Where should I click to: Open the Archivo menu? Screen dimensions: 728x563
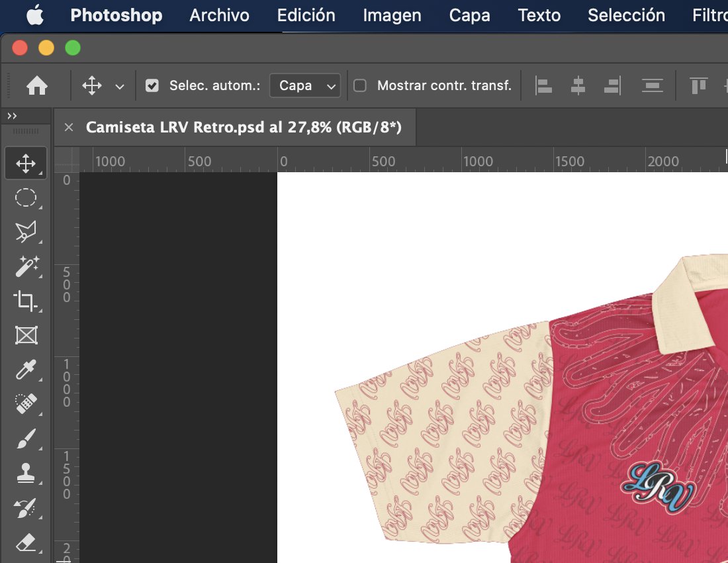[x=219, y=15]
